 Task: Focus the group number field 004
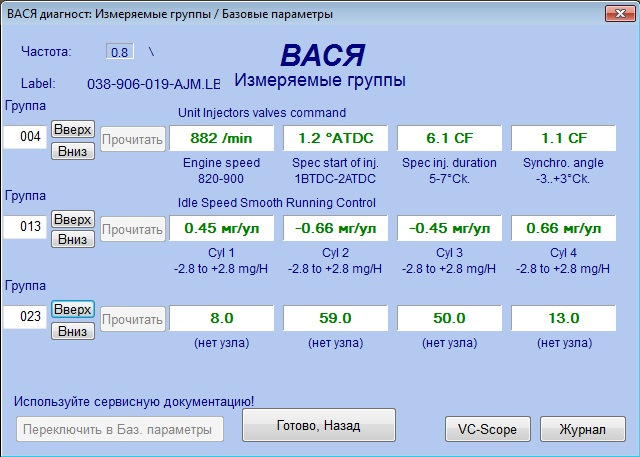26,137
